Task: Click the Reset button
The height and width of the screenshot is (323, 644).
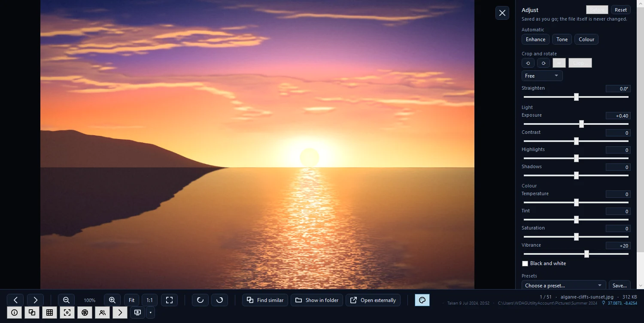Action: [621, 10]
